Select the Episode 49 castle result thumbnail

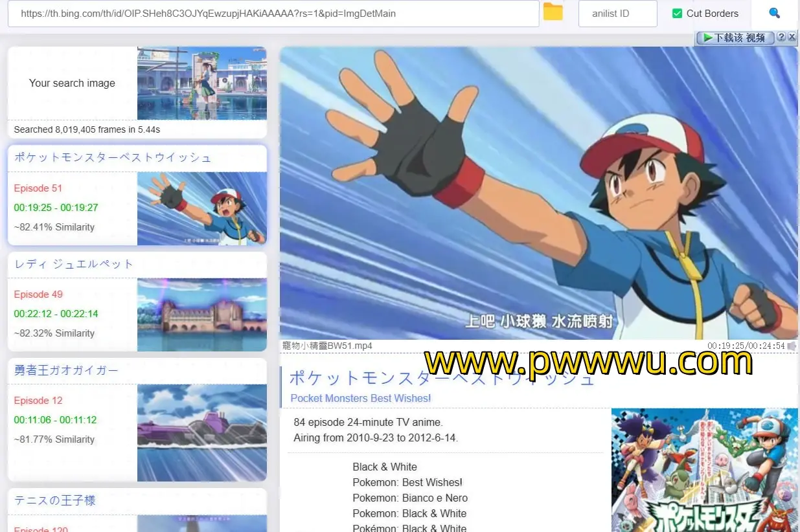tap(201, 315)
